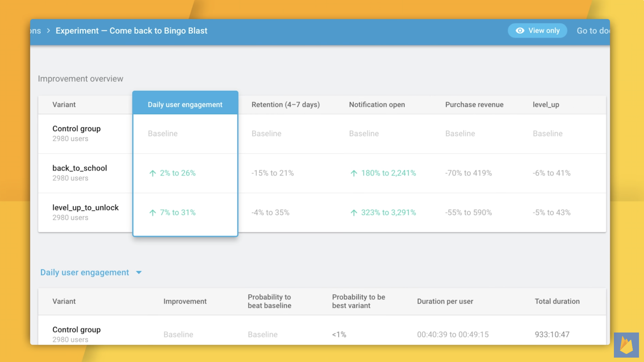
Task: Click Baseline under Daily user engagement column
Action: point(163,134)
